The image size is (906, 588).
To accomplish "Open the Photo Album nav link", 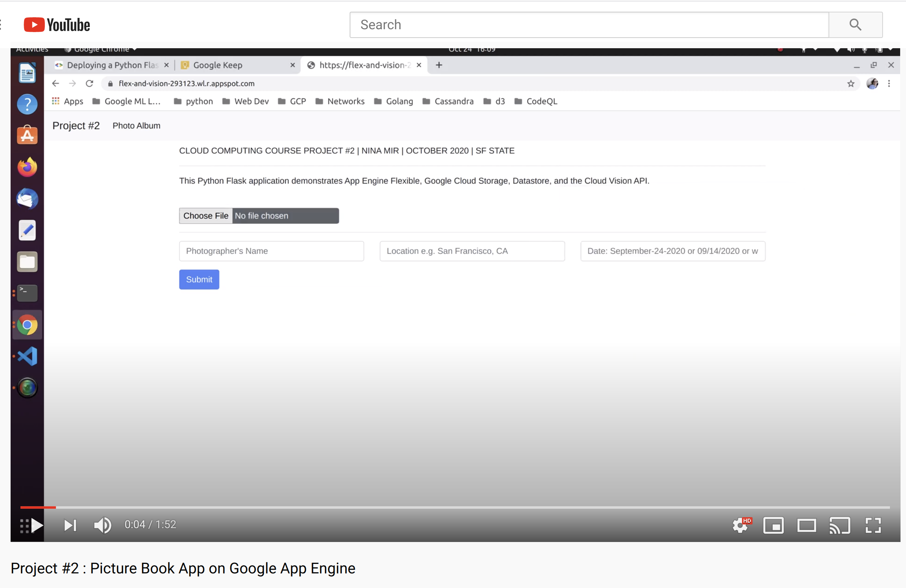I will click(136, 126).
